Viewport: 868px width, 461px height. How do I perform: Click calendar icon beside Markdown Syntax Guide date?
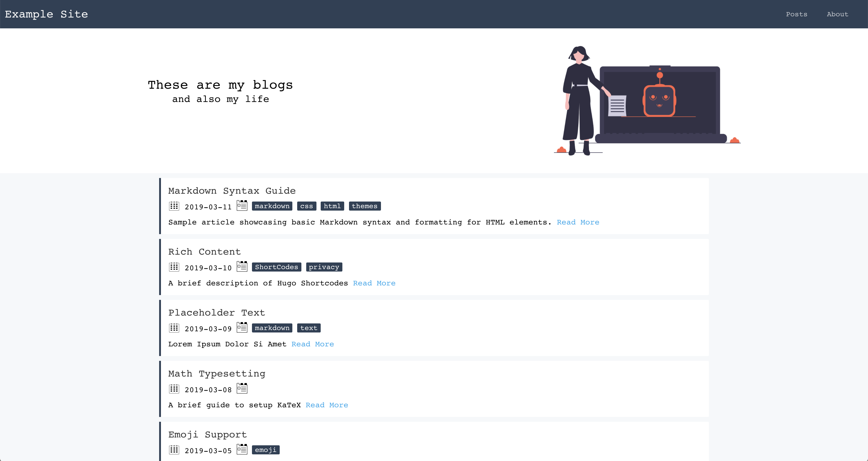pyautogui.click(x=174, y=206)
